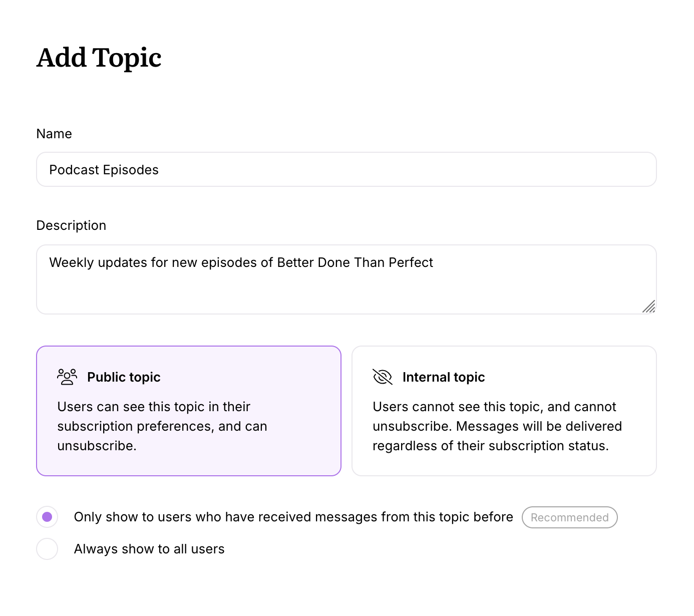Click the Add Topic heading
Image resolution: width=694 pixels, height=616 pixels.
[99, 57]
